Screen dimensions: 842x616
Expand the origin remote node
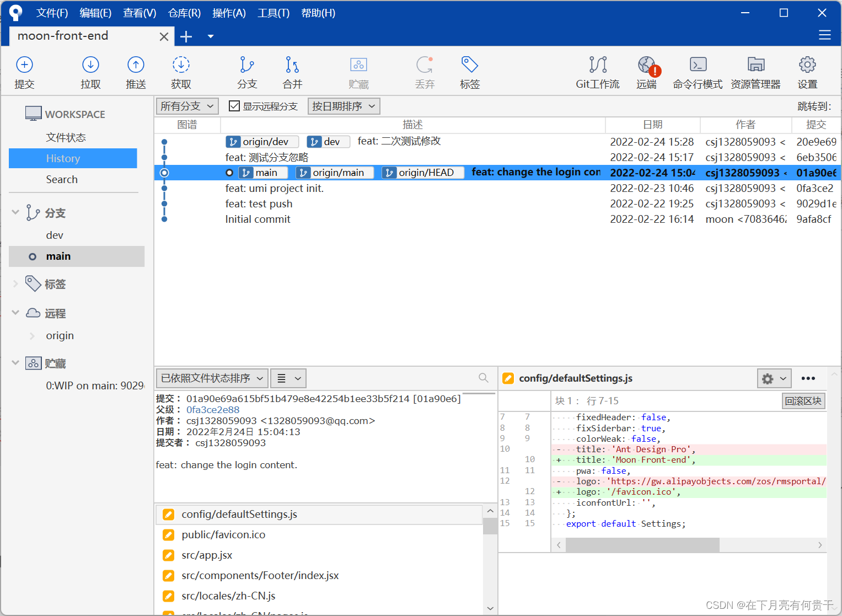32,335
